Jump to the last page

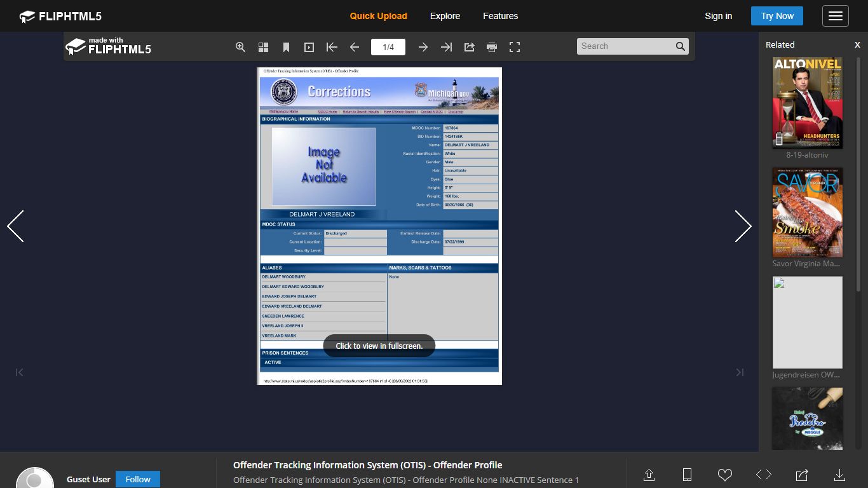(x=446, y=47)
